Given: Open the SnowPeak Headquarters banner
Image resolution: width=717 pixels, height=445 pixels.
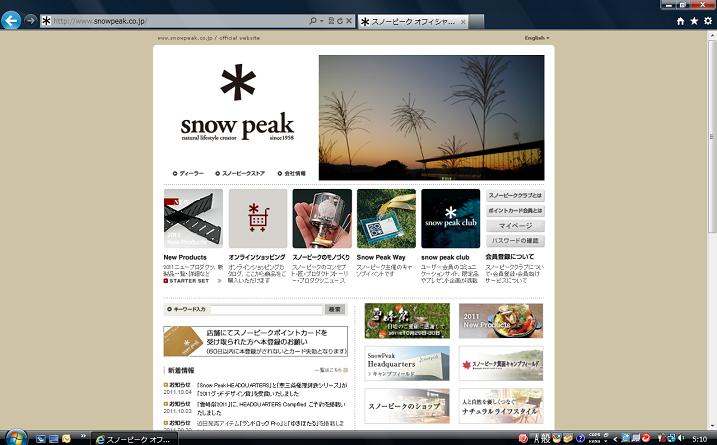Looking at the screenshot, I should pyautogui.click(x=407, y=364).
